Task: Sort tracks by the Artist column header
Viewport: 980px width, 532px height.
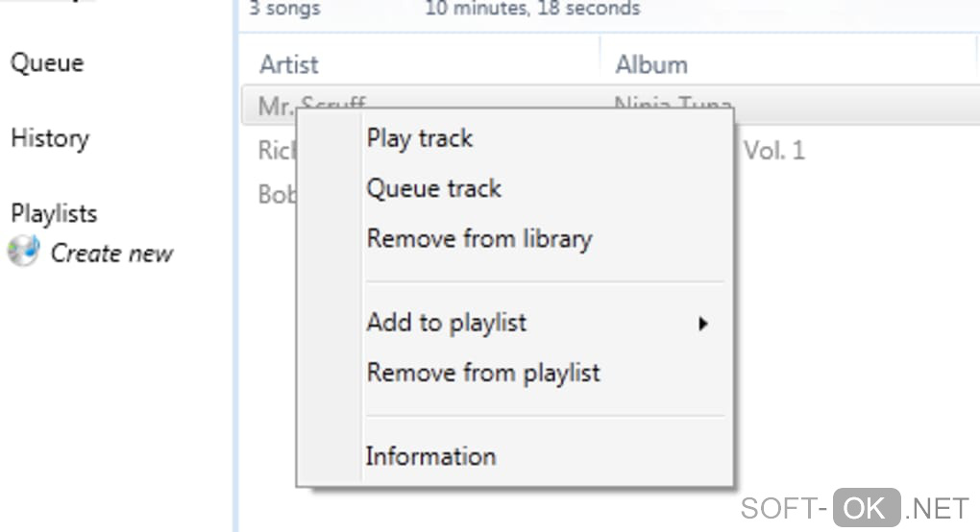Action: pyautogui.click(x=288, y=65)
